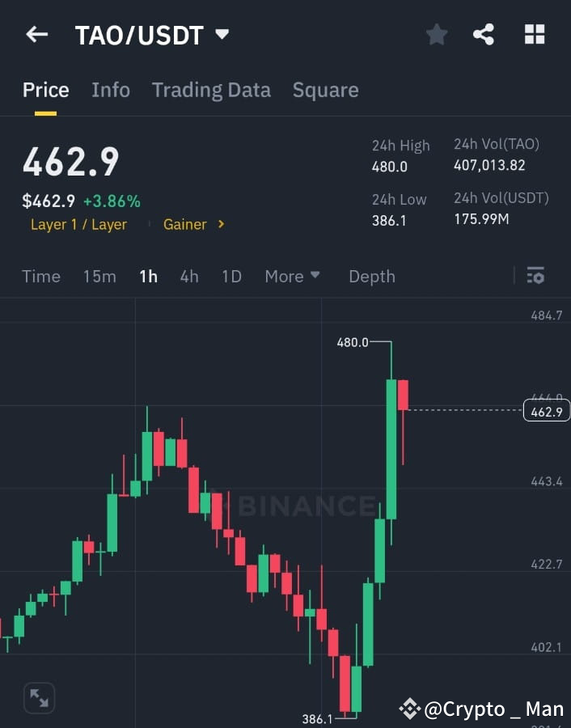Switch to the Square tab

325,90
